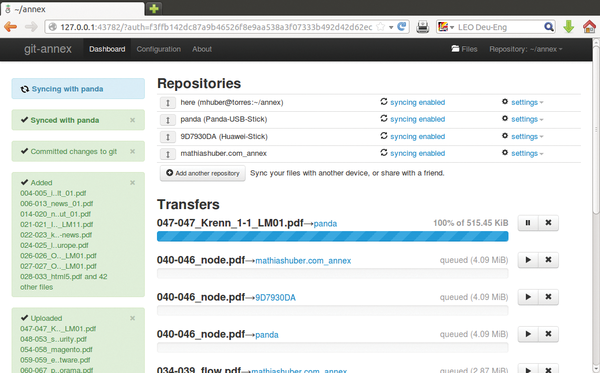Open 054-058_magento.pdf in Uploaded list
The width and height of the screenshot is (600, 373).
[x=56, y=349]
